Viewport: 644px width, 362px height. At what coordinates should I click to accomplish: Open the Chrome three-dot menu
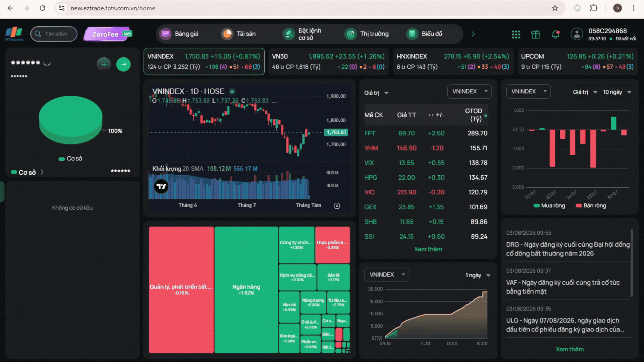point(634,8)
